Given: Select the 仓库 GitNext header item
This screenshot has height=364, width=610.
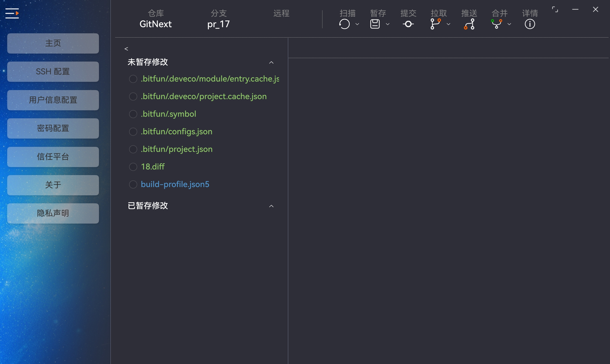Looking at the screenshot, I should click(156, 19).
